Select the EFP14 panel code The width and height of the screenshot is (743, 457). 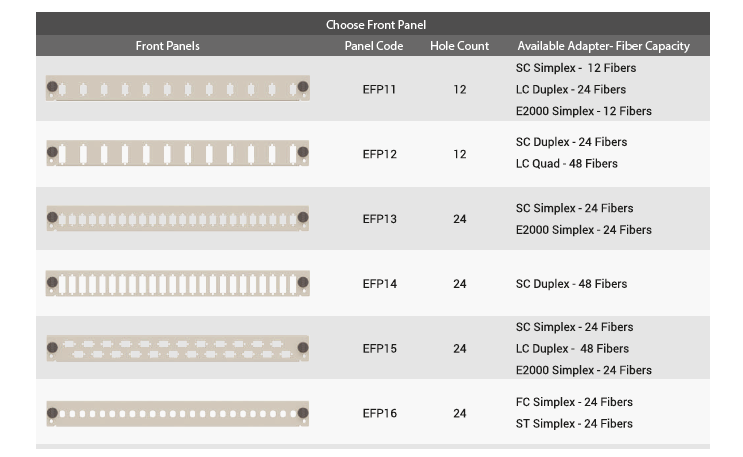(379, 284)
